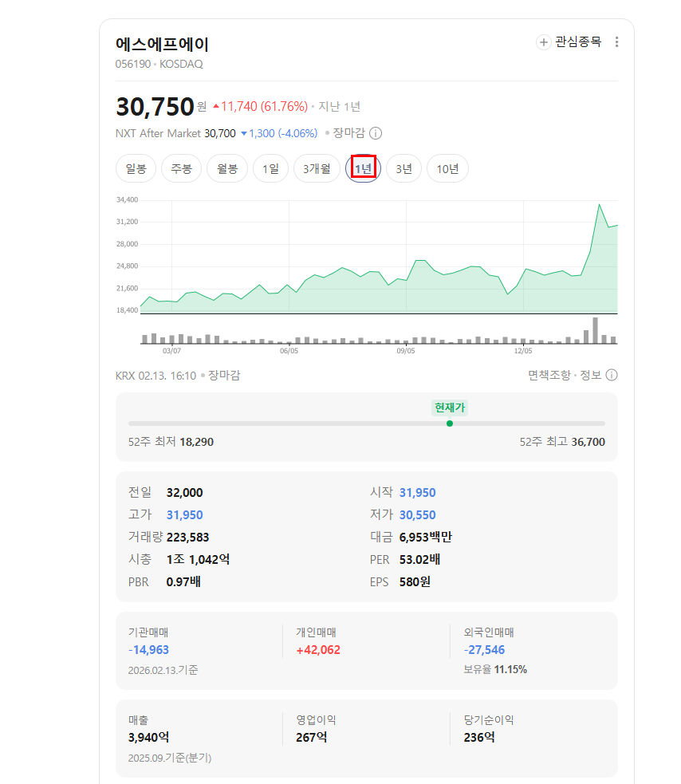Select the 월봉 chart tab
The width and height of the screenshot is (681, 784).
[227, 169]
